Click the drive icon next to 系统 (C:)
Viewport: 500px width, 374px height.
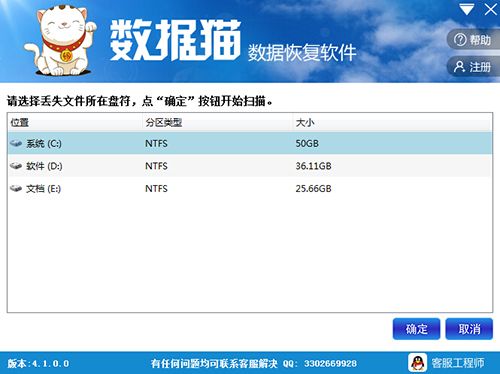click(x=16, y=143)
